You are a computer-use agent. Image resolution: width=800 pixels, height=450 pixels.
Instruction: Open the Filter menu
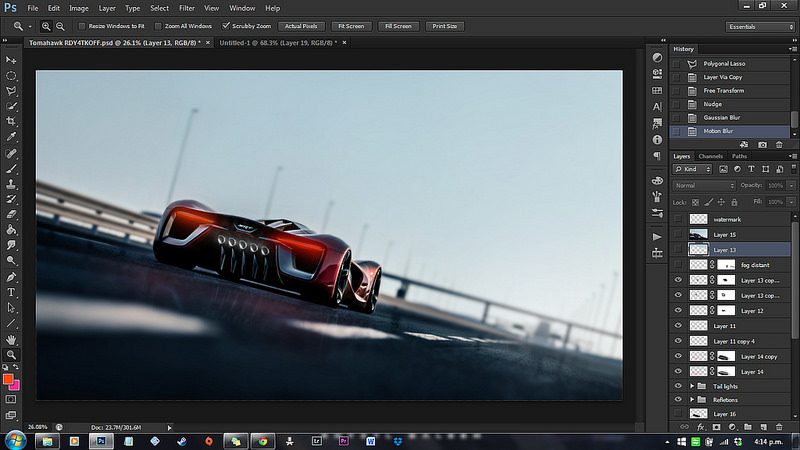pyautogui.click(x=186, y=8)
